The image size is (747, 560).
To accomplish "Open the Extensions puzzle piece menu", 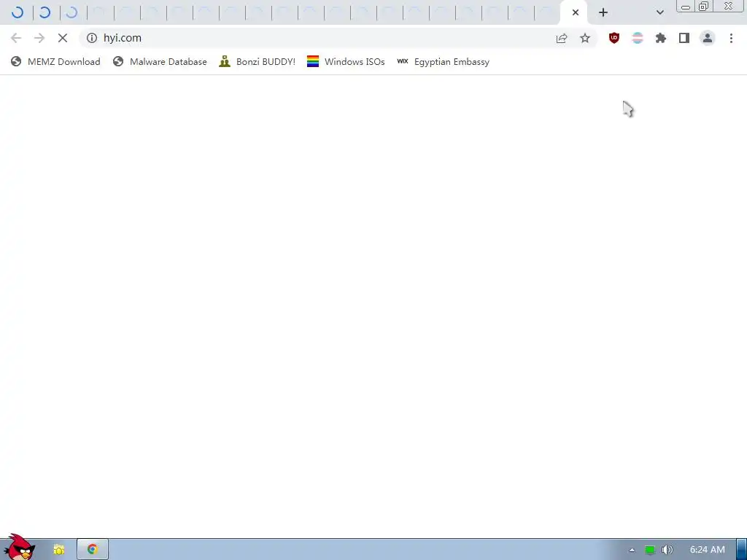I will point(661,38).
